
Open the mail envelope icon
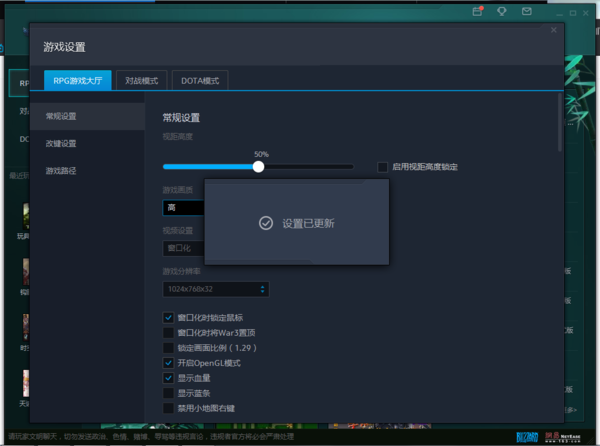(x=526, y=12)
